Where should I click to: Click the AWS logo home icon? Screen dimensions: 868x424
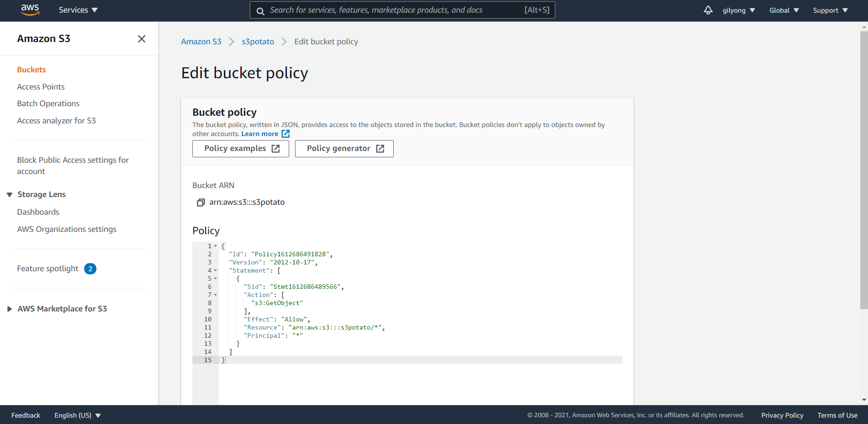[30, 10]
